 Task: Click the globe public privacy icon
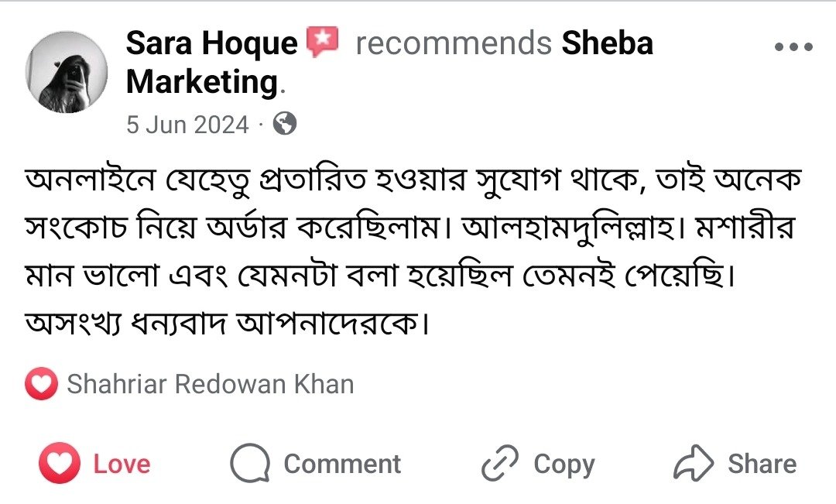point(285,123)
